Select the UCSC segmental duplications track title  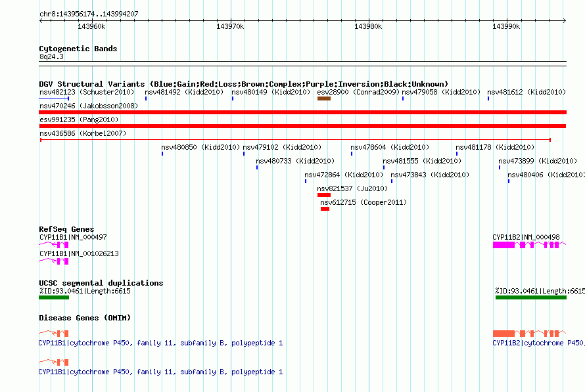(x=101, y=283)
